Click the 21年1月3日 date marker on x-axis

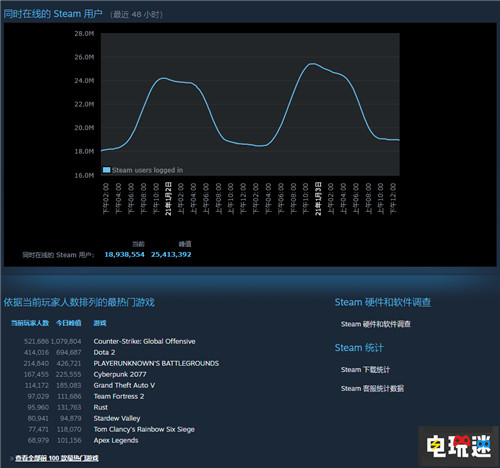coord(318,199)
